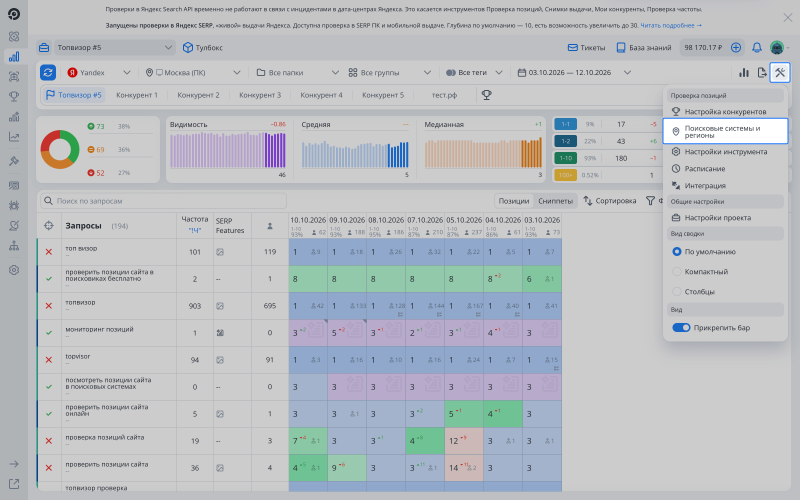The image size is (800, 500).
Task: Open Расписание menu item
Action: tap(725, 168)
